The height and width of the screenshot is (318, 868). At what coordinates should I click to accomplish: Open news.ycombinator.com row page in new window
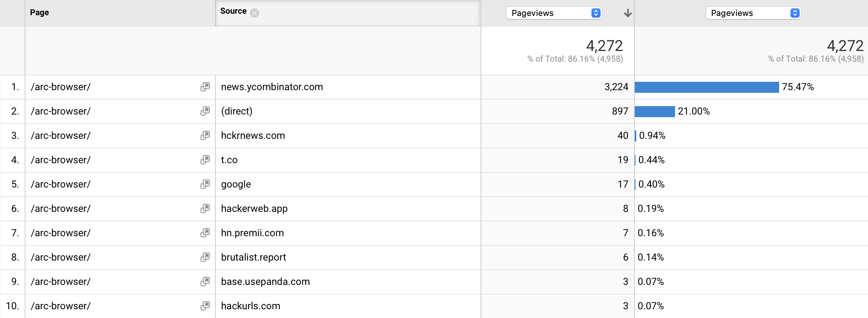click(205, 87)
